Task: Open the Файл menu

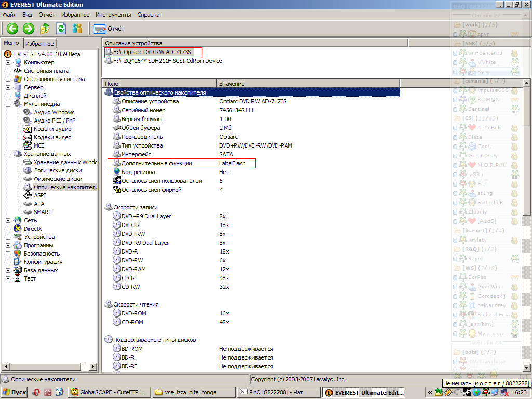Action: point(9,15)
